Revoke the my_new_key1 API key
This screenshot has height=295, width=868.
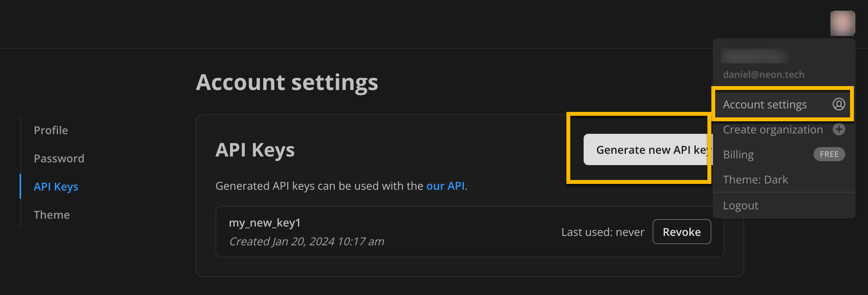682,232
